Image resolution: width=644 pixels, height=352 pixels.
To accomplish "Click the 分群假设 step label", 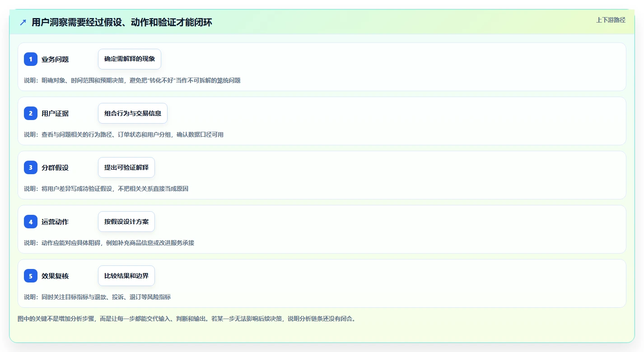I will pos(55,167).
